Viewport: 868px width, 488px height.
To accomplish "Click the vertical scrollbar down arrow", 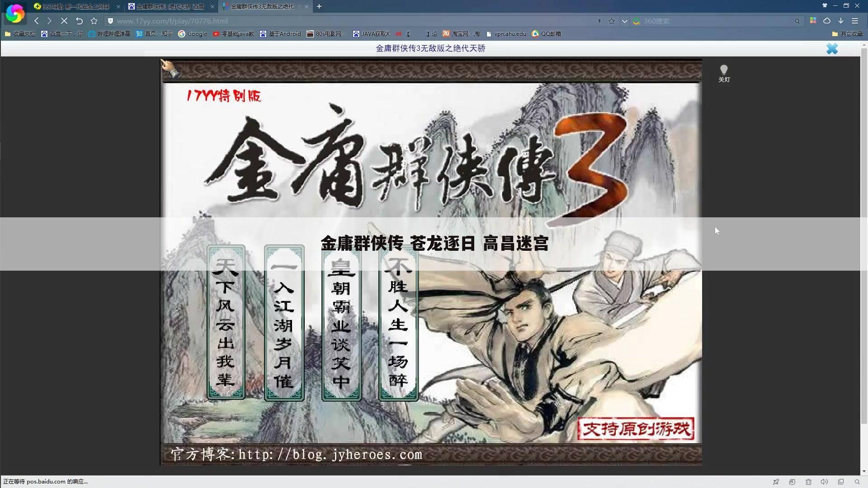I will tap(864, 471).
